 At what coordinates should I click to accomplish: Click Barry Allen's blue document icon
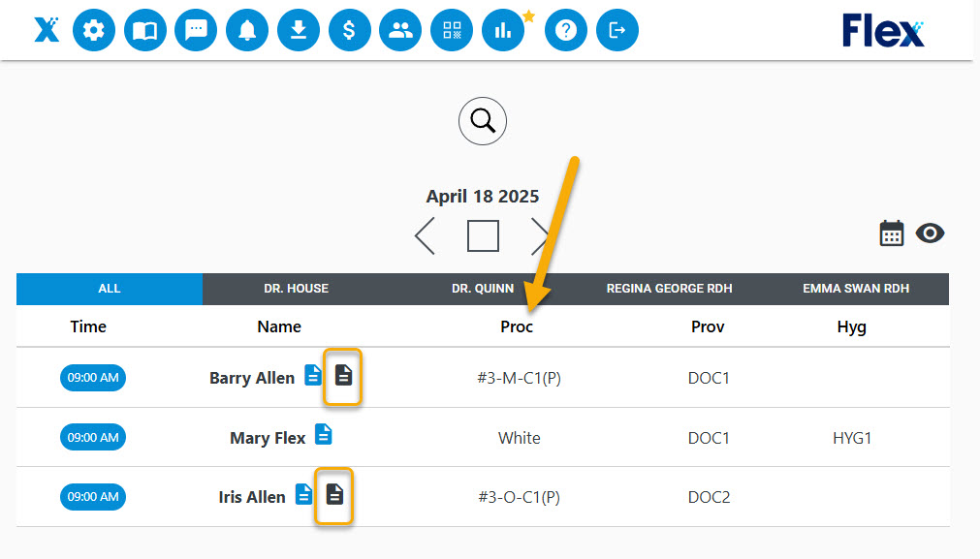click(313, 375)
